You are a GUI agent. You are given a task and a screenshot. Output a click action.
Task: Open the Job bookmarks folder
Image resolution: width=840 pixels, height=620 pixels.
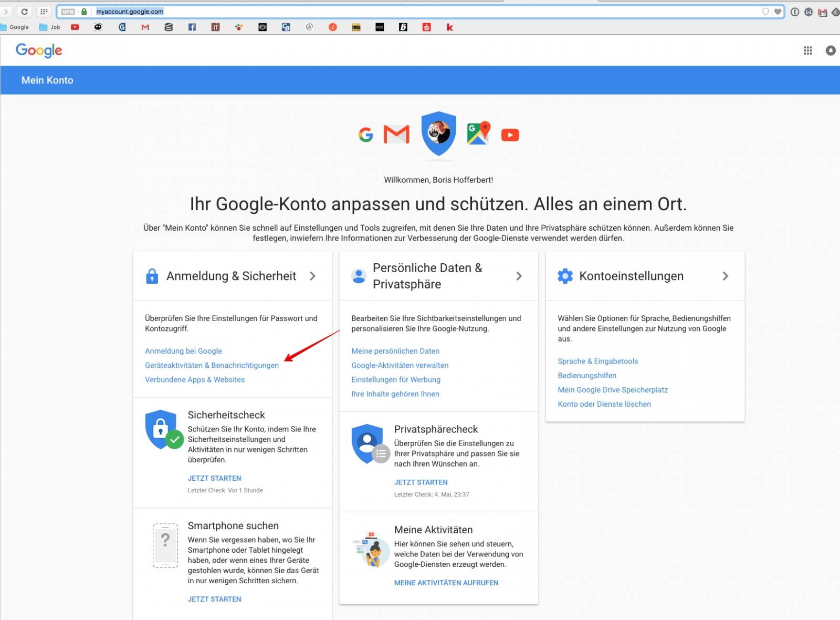[50, 27]
